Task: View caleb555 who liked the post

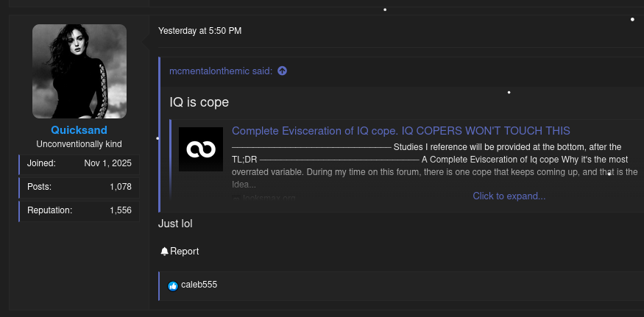Action: (199, 285)
